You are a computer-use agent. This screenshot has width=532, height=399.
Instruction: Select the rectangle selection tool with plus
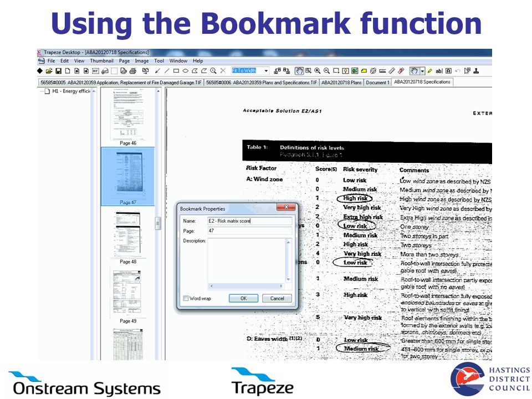(x=336, y=71)
